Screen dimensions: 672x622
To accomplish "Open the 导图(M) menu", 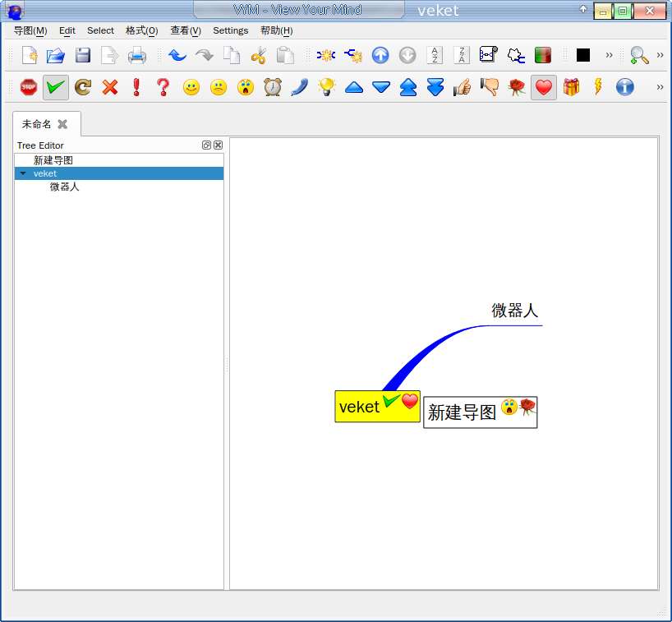I will [30, 31].
